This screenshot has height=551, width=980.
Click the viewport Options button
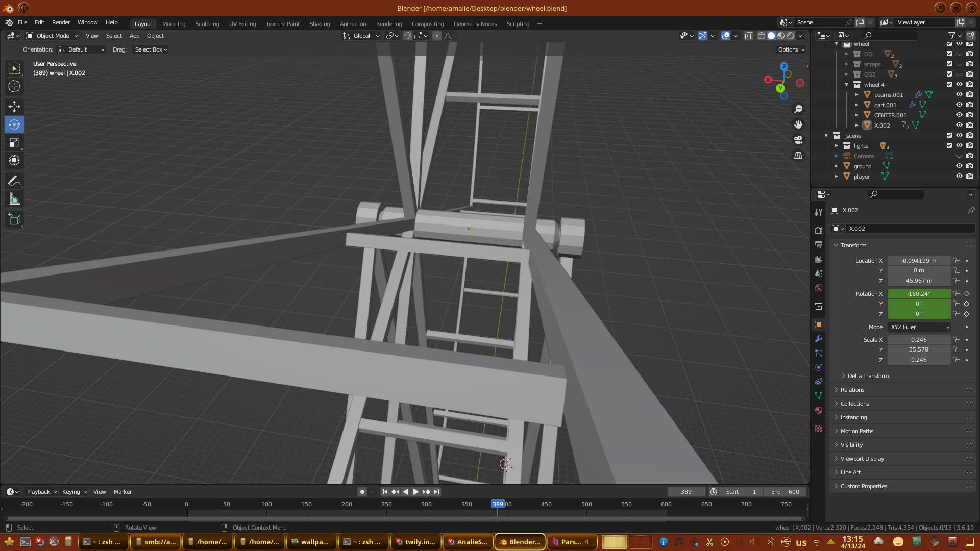(791, 49)
